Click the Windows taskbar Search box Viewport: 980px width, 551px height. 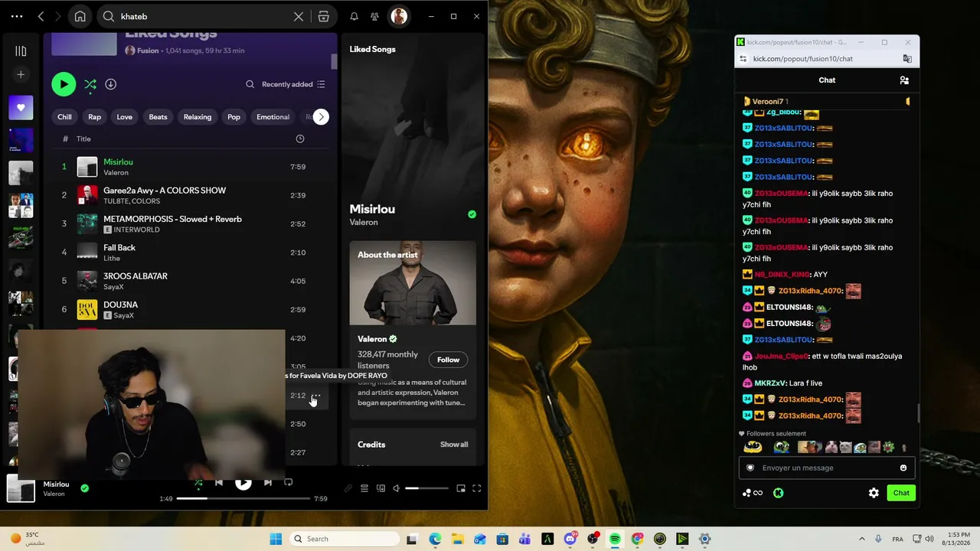click(x=345, y=539)
